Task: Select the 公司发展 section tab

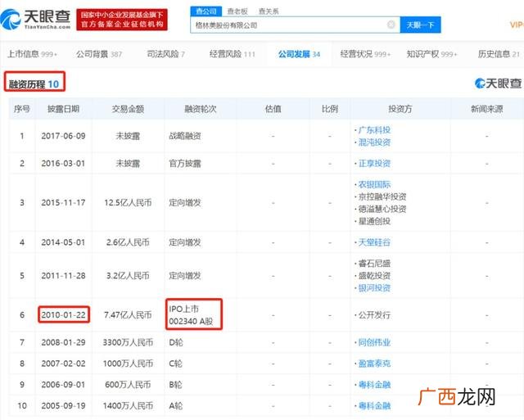Action: pyautogui.click(x=299, y=54)
